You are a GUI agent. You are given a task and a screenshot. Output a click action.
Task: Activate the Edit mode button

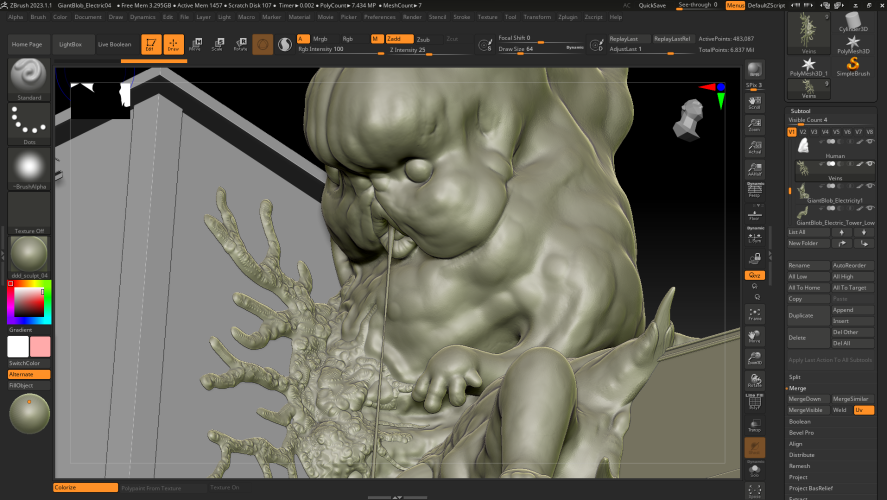pos(151,45)
